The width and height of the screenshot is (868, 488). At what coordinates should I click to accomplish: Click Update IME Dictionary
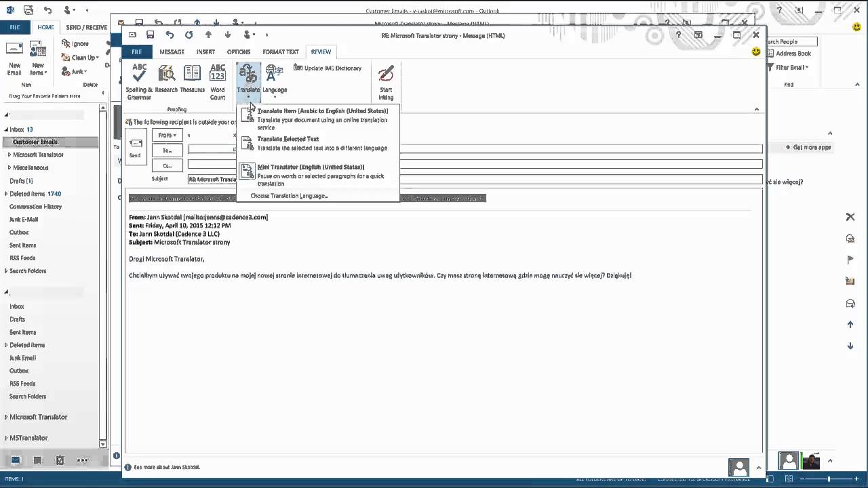[328, 68]
